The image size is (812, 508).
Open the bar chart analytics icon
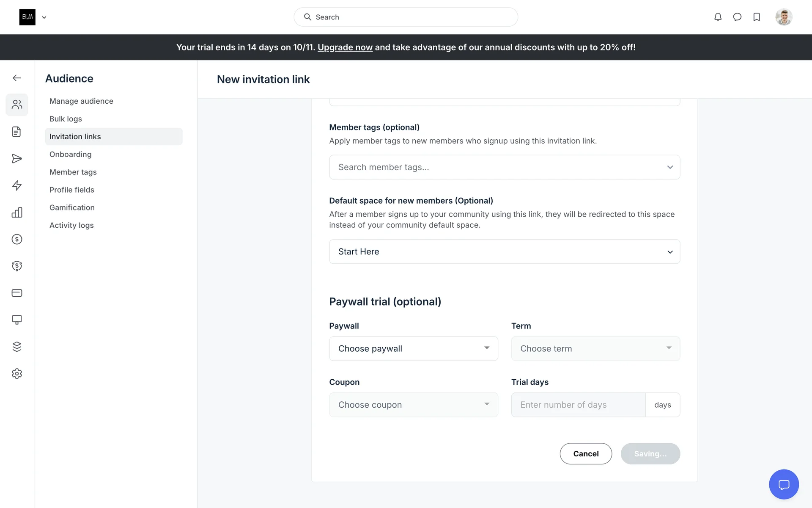tap(17, 213)
